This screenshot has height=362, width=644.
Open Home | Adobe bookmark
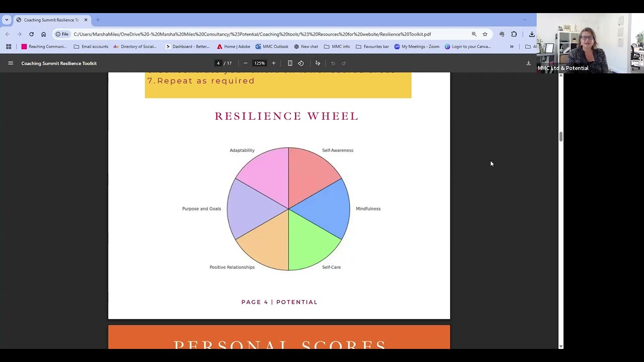coord(233,47)
